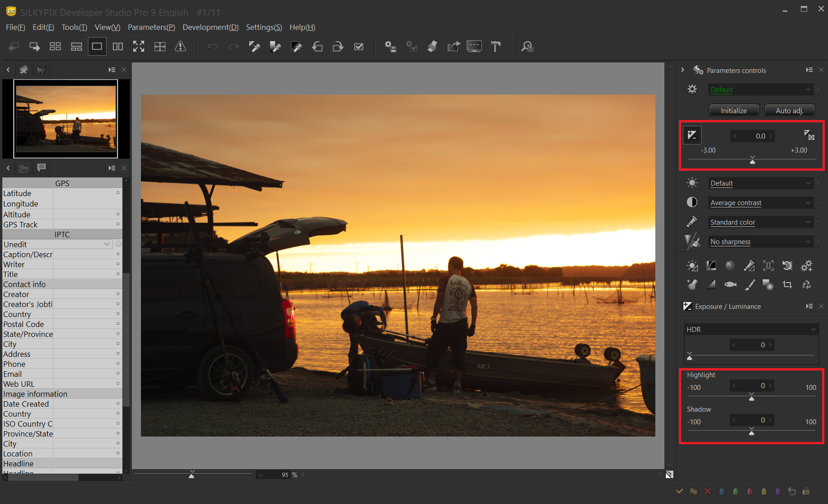
Task: Open the Average contrast dropdown
Action: pos(761,203)
